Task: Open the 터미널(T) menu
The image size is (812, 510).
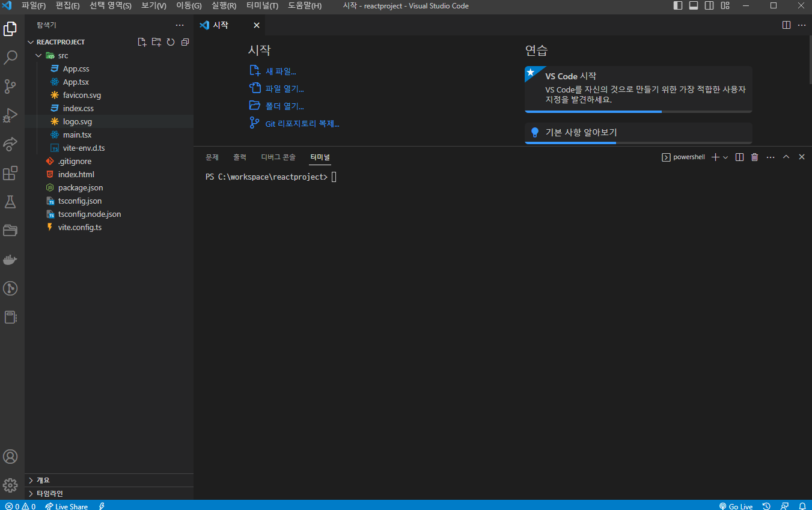Action: coord(263,5)
